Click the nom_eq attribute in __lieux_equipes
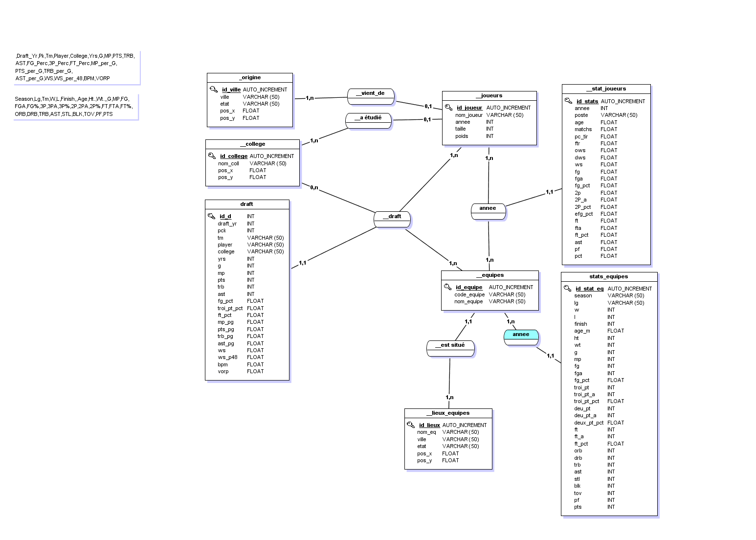The image size is (756, 540). pyautogui.click(x=426, y=432)
